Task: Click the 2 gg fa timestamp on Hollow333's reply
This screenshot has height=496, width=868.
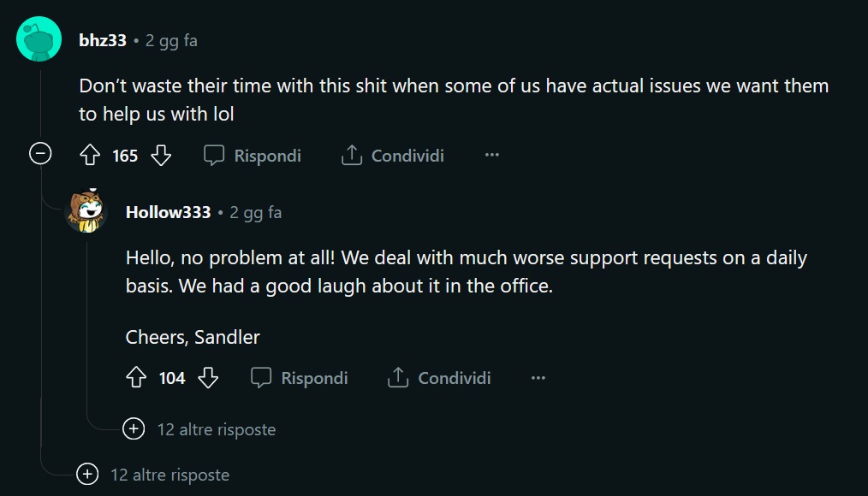Action: tap(256, 212)
